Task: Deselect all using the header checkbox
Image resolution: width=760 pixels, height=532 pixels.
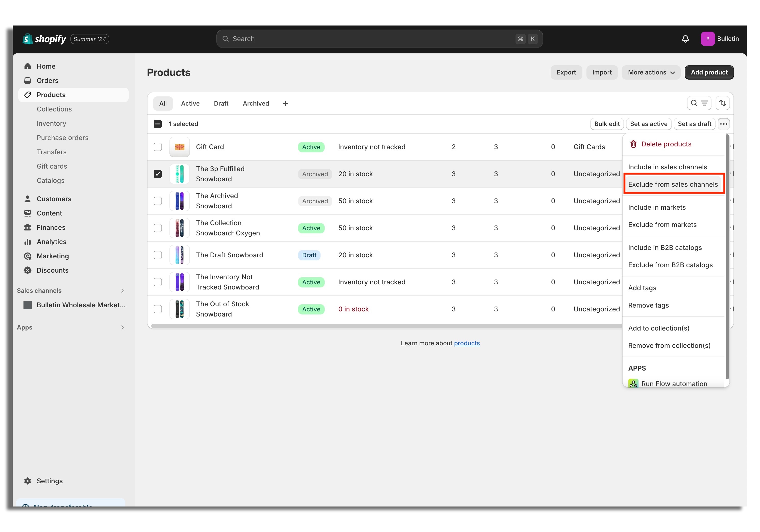Action: pos(157,124)
